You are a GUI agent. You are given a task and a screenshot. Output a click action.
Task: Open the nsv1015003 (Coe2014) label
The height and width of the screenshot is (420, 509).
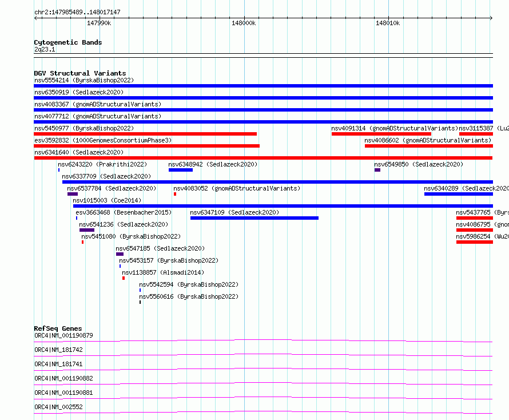tap(107, 200)
